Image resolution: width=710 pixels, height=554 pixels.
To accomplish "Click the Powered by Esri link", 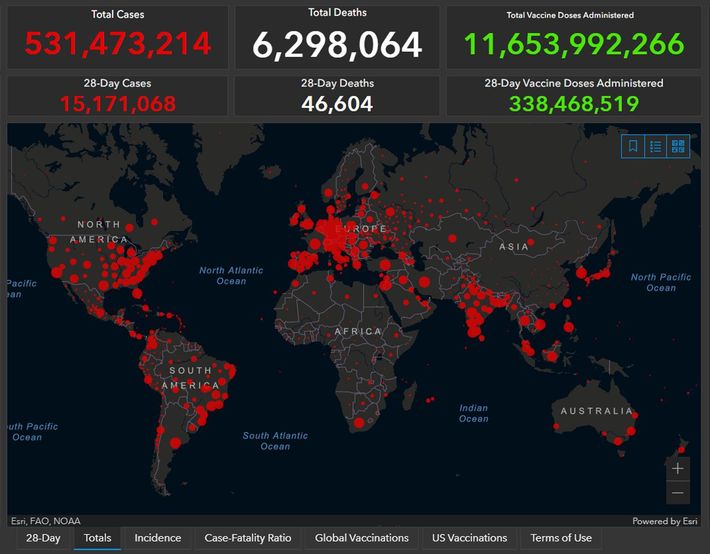I will (x=665, y=521).
